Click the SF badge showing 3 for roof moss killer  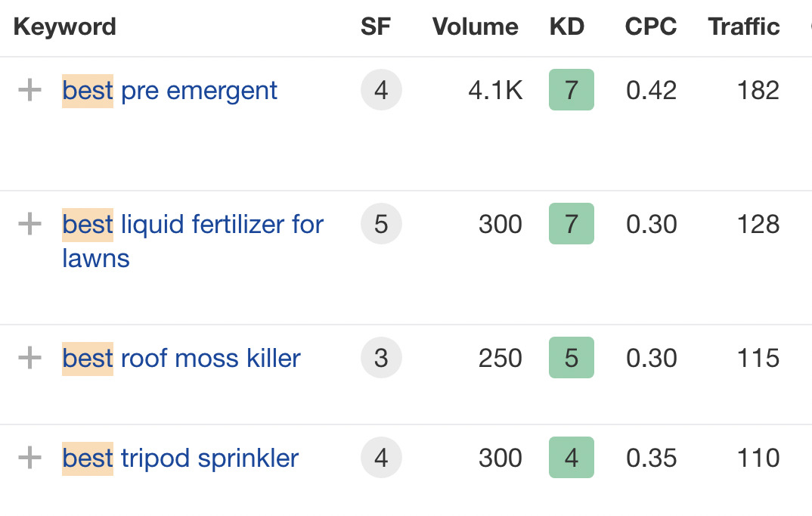(x=381, y=357)
